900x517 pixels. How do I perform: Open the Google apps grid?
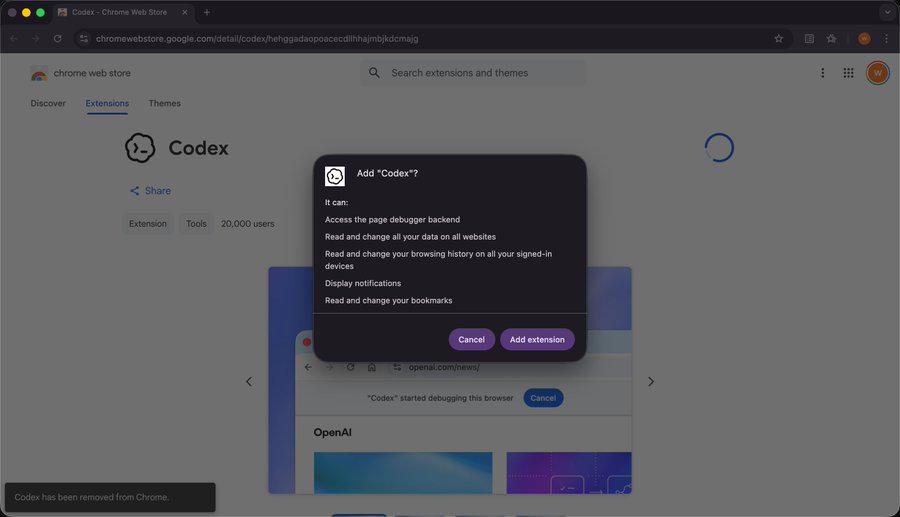click(x=848, y=73)
